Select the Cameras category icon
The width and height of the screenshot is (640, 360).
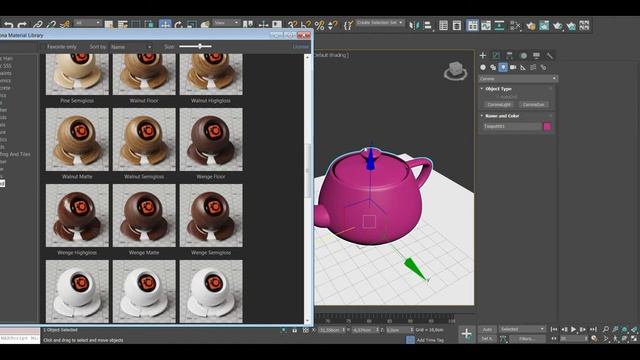tap(513, 67)
